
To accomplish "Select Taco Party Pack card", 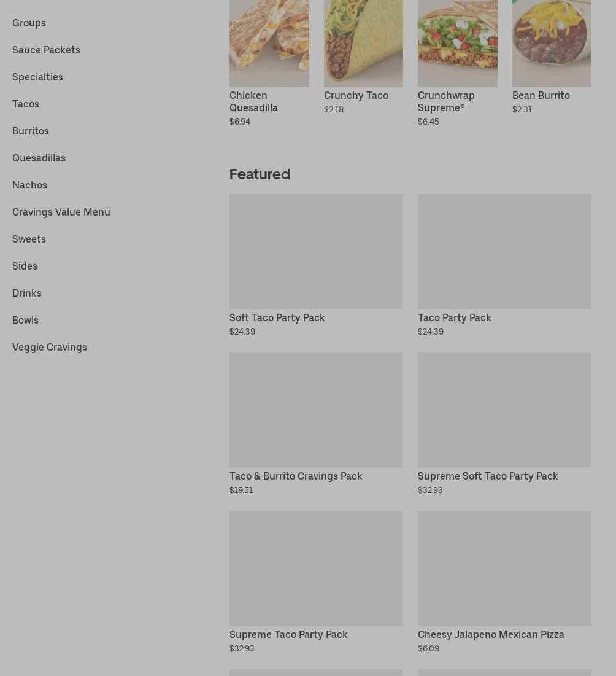I will [504, 266].
